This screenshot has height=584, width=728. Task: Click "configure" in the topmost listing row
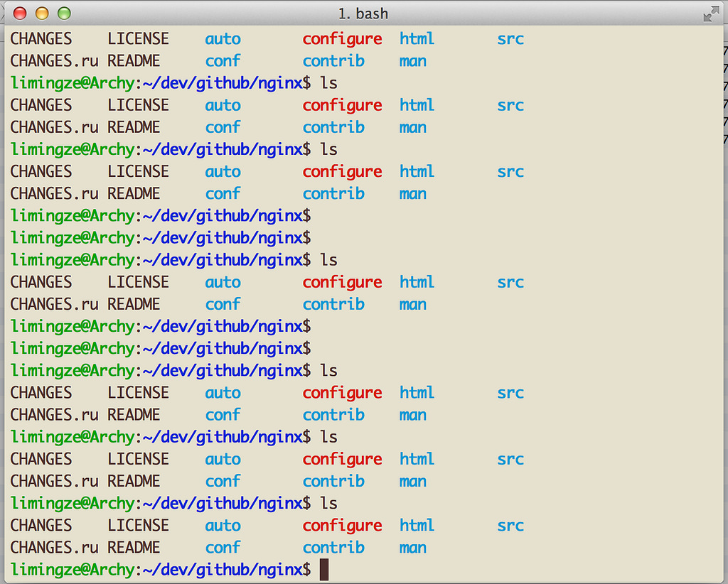coord(342,39)
